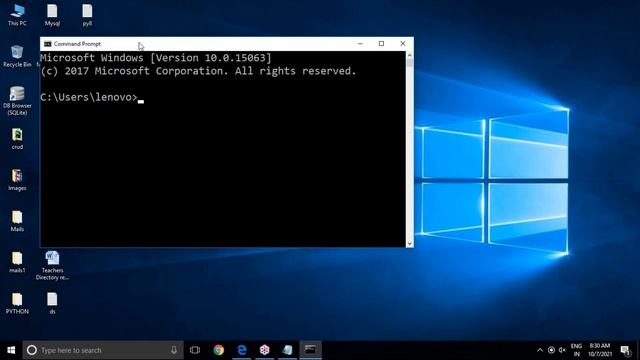This screenshot has height=360, width=640.
Task: Open This PC desktop icon
Action: pos(17,15)
